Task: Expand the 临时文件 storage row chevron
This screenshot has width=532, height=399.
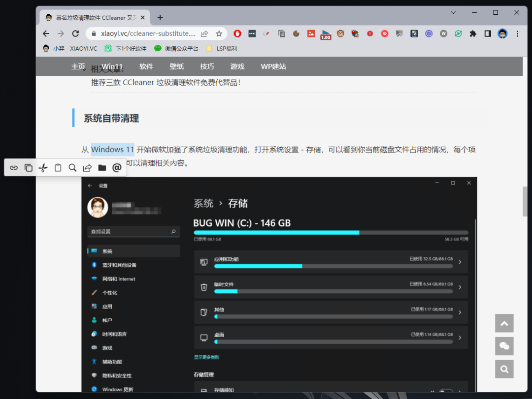Action: 460,287
